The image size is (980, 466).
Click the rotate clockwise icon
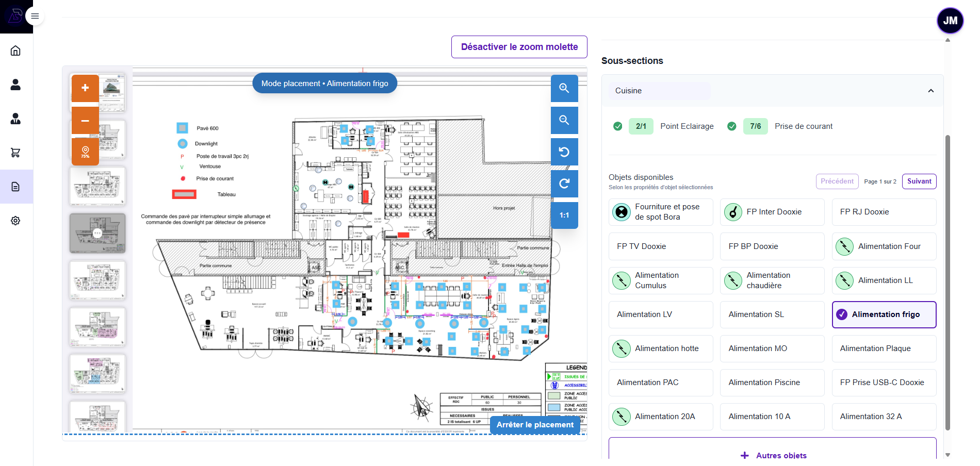(564, 184)
